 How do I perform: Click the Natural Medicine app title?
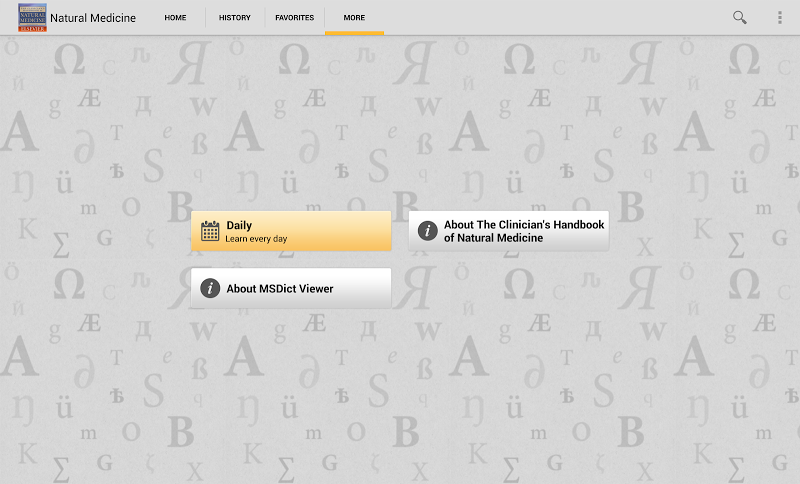point(93,18)
